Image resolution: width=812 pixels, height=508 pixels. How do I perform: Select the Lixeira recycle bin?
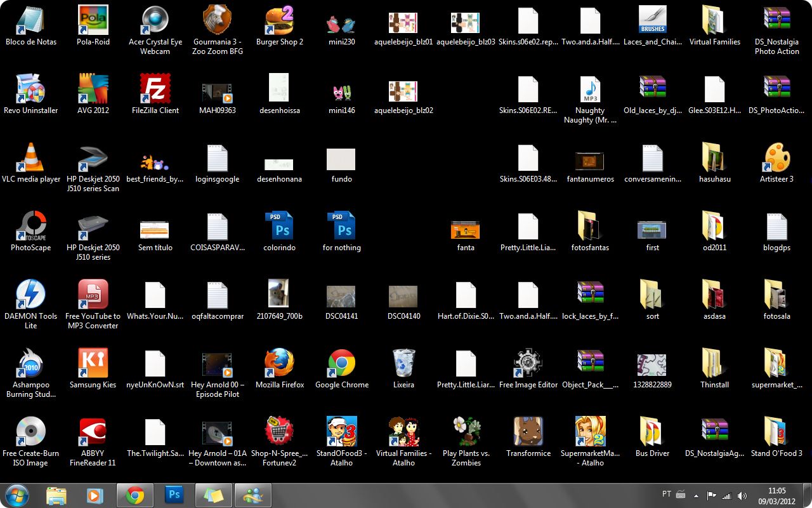pos(403,364)
